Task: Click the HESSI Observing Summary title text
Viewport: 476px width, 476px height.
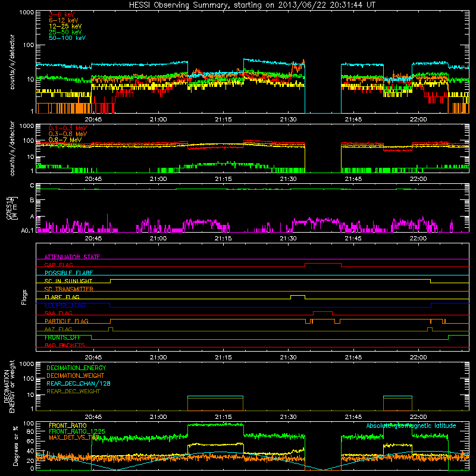Action: point(252,5)
